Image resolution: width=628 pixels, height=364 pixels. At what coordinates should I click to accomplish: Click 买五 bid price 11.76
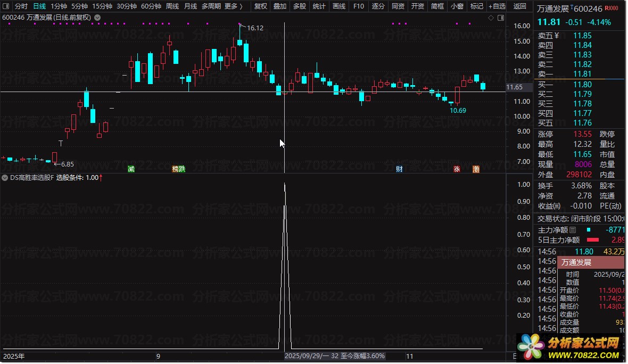point(582,123)
